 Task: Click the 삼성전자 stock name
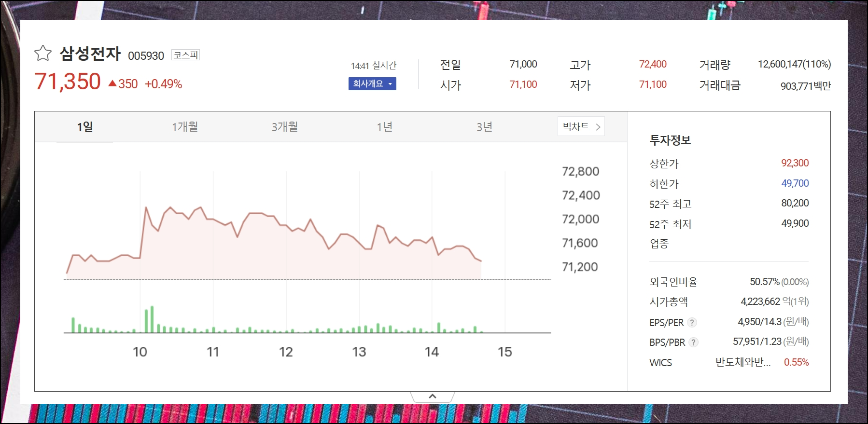tap(90, 53)
